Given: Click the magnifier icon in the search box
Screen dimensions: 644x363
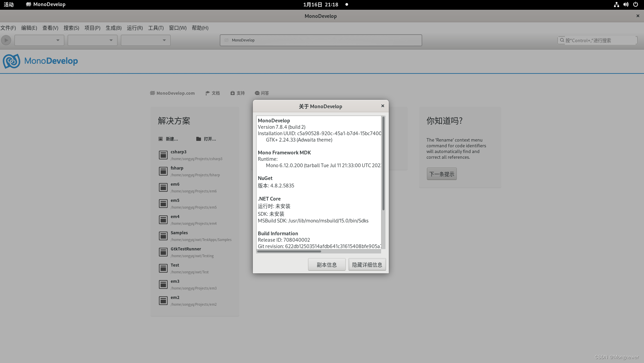Looking at the screenshot, I should 562,40.
